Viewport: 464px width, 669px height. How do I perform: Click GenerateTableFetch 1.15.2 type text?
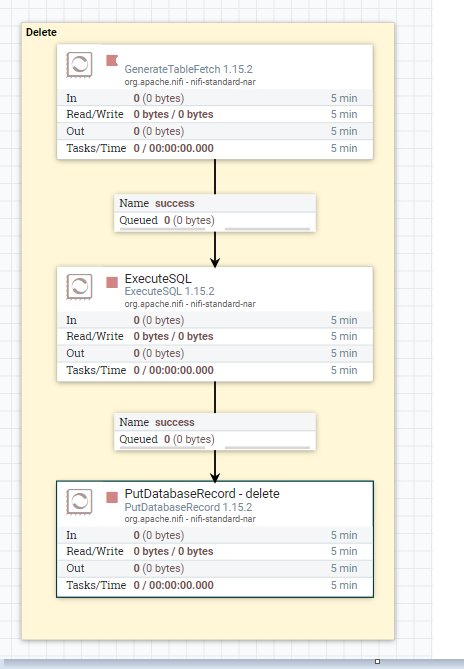[x=188, y=69]
